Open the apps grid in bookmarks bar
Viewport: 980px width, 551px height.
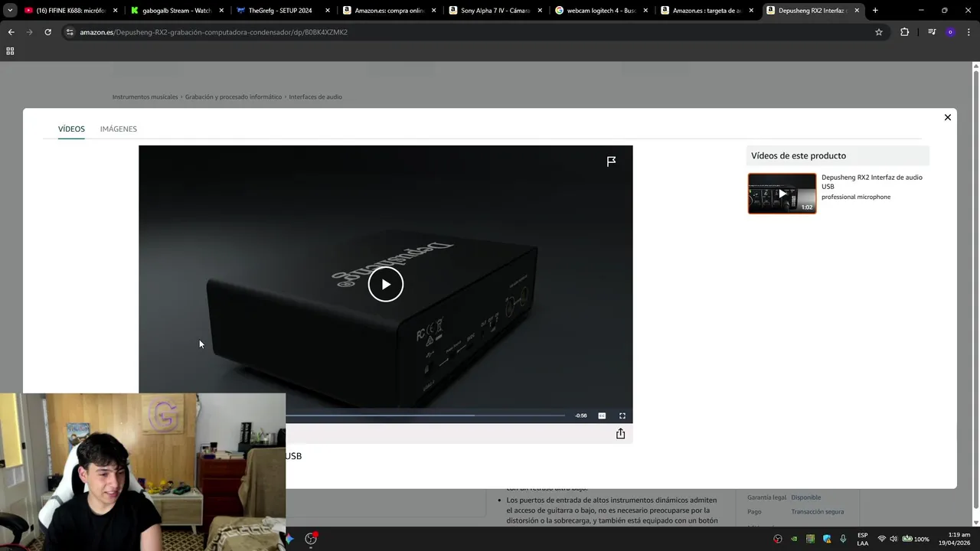(10, 51)
